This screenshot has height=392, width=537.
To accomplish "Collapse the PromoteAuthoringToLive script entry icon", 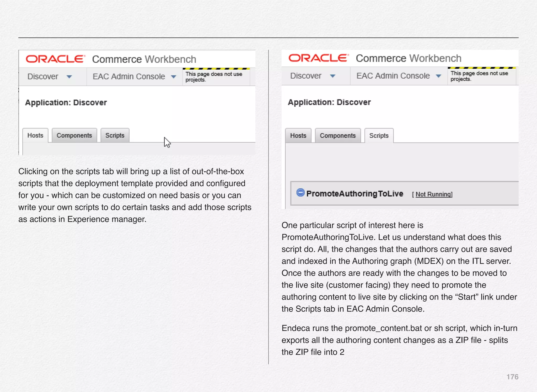I will (300, 193).
